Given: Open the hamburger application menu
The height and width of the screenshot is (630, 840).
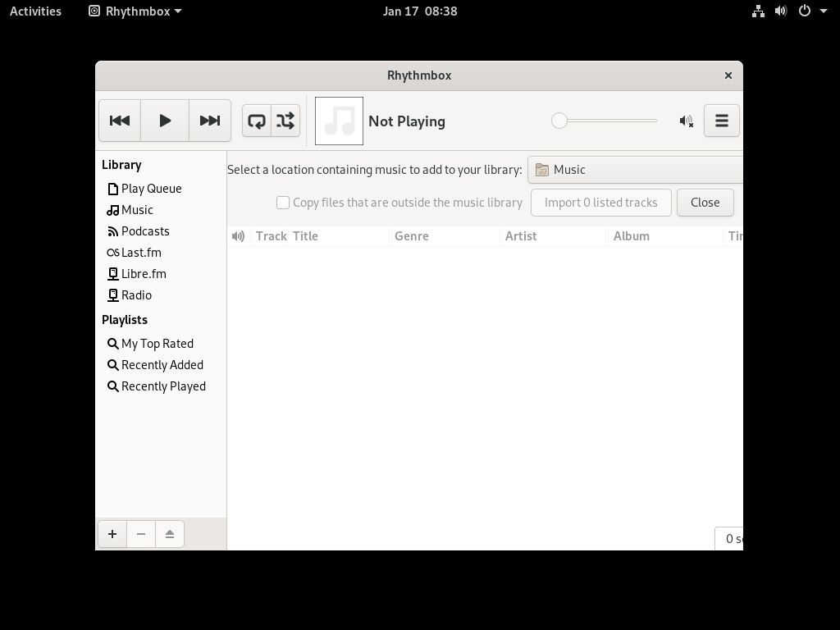Looking at the screenshot, I should [722, 121].
